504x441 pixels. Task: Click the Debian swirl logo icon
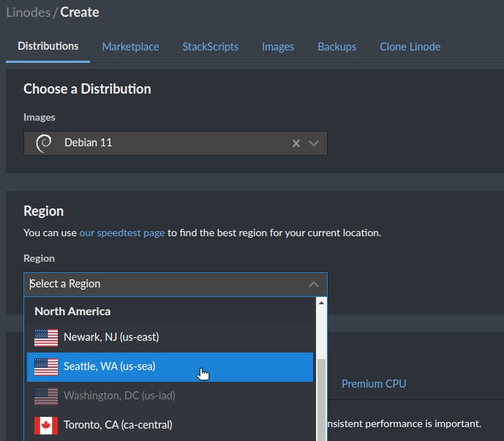coord(44,143)
